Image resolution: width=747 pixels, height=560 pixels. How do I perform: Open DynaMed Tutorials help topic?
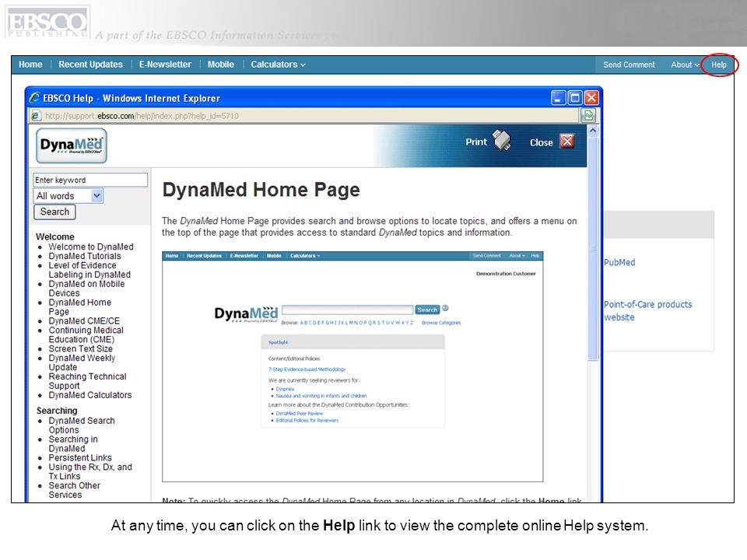point(85,256)
